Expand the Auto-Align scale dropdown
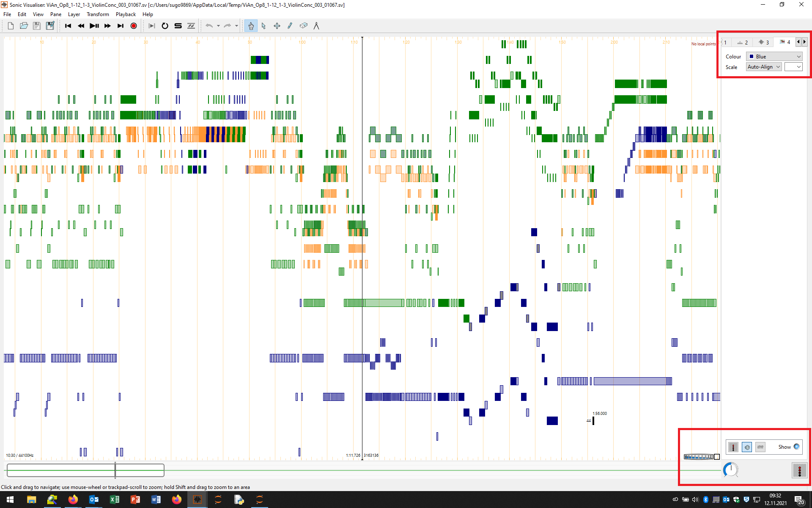The width and height of the screenshot is (812, 508). [763, 67]
